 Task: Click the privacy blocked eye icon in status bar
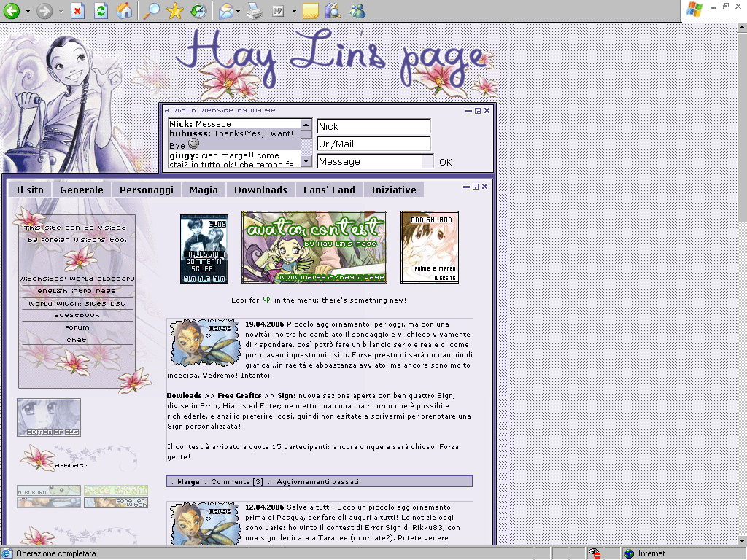(594, 553)
